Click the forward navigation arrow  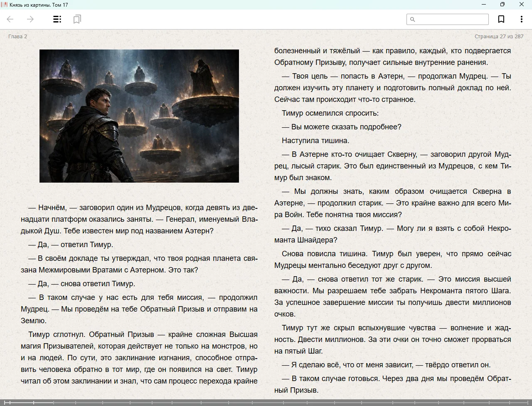pos(30,19)
